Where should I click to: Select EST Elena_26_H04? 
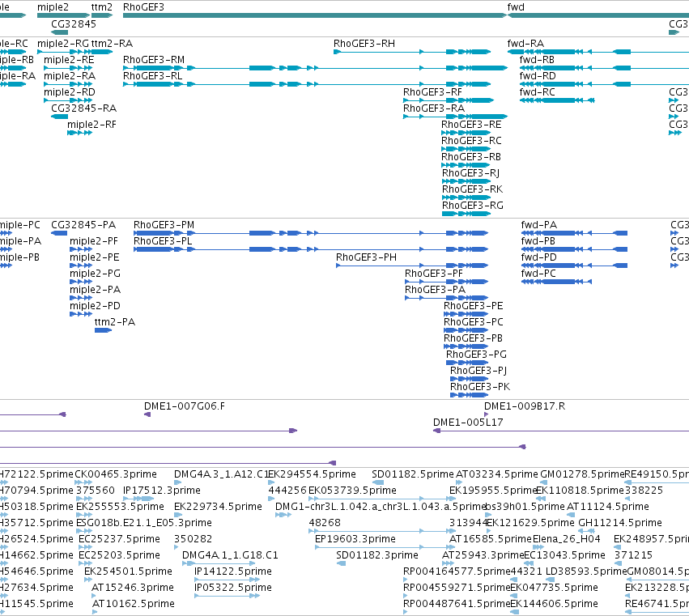coord(567,540)
